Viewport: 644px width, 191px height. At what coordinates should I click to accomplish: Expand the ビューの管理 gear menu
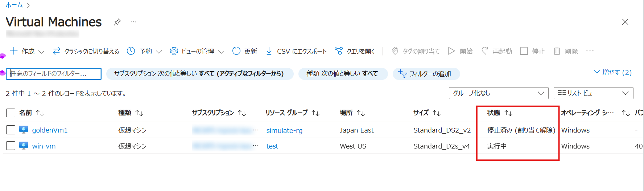(197, 51)
